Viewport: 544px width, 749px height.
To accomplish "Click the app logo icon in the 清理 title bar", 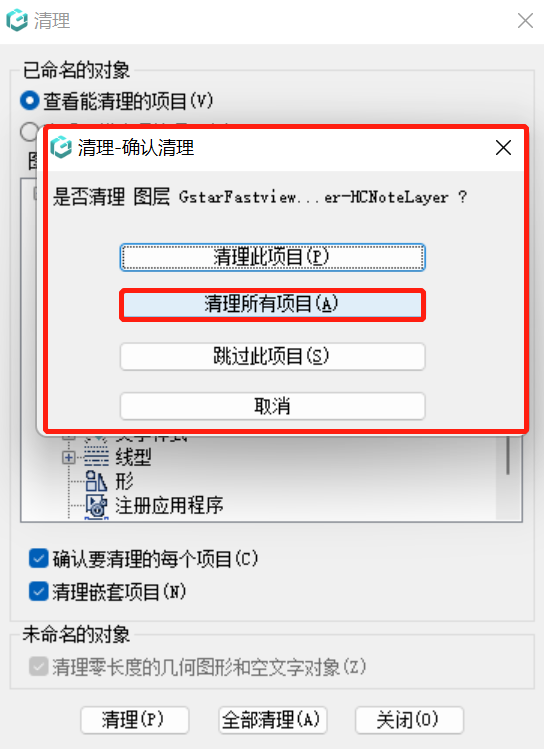I will pyautogui.click(x=17, y=20).
